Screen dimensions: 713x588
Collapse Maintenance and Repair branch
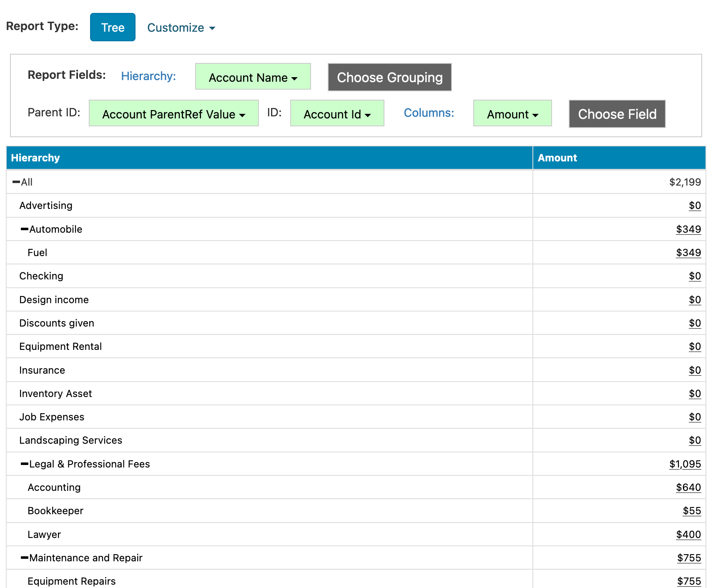coord(25,558)
